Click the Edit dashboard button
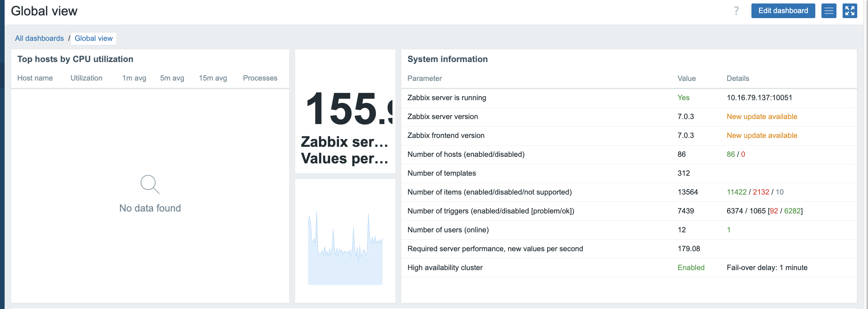The height and width of the screenshot is (309, 868). click(x=783, y=11)
